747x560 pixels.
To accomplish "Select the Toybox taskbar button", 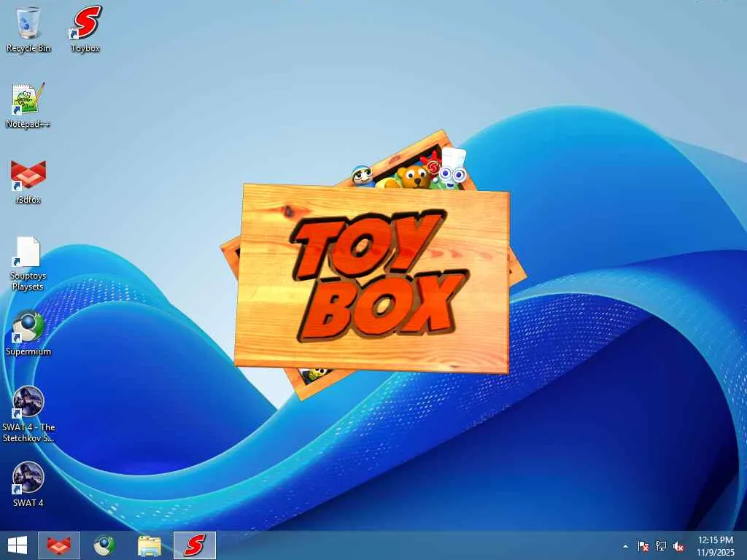I will point(194,545).
